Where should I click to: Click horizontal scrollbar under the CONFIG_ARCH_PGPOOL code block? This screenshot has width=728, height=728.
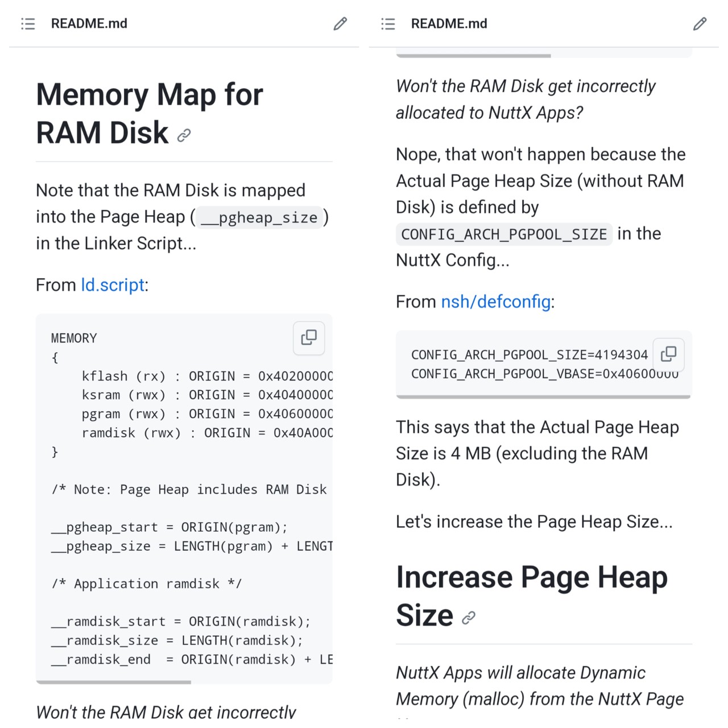[x=543, y=397]
